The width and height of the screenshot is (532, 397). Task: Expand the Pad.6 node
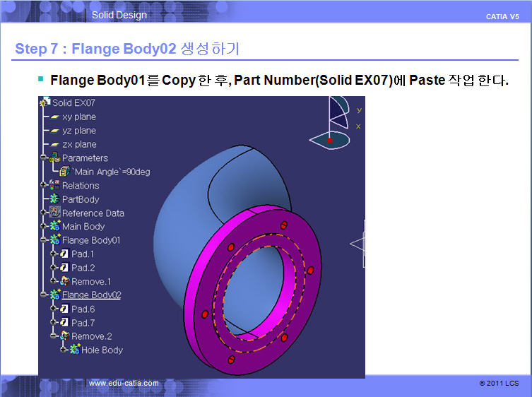tap(53, 309)
